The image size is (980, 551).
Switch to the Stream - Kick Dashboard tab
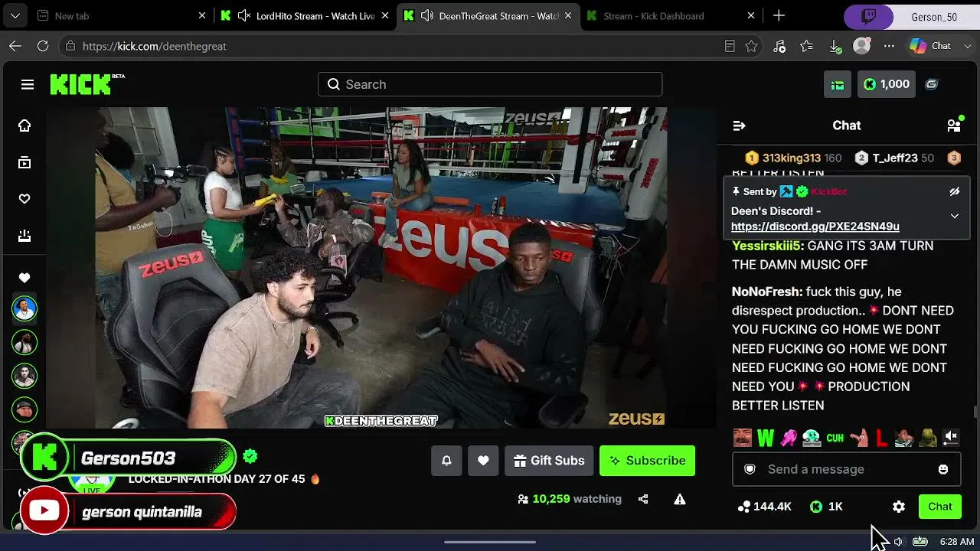(671, 15)
